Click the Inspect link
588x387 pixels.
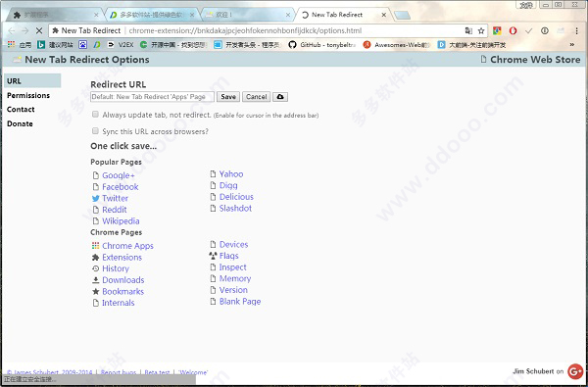tap(233, 267)
